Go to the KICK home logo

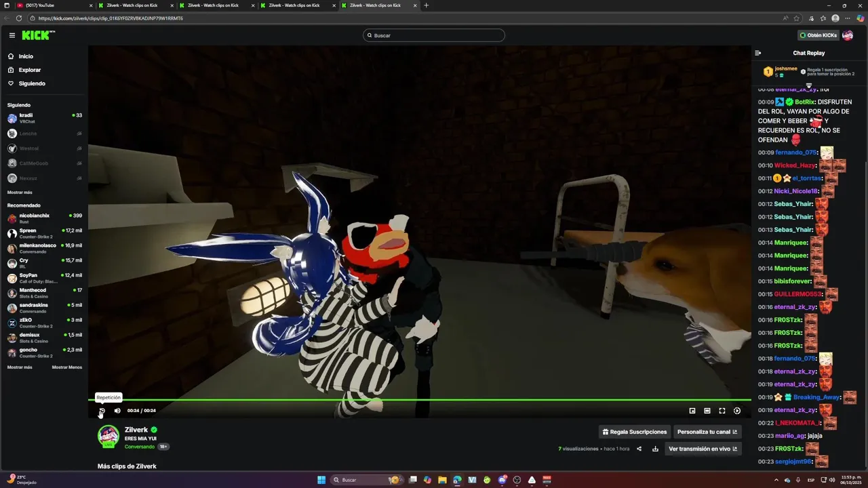pos(38,35)
